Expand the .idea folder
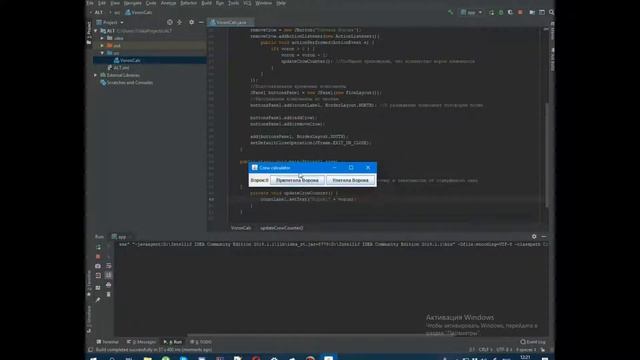The image size is (640, 360). click(102, 38)
